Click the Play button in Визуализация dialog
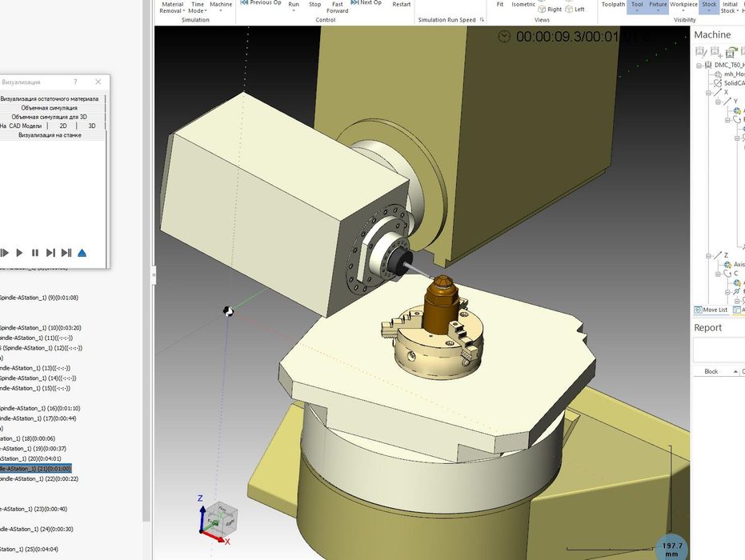745x560 pixels. pyautogui.click(x=19, y=253)
